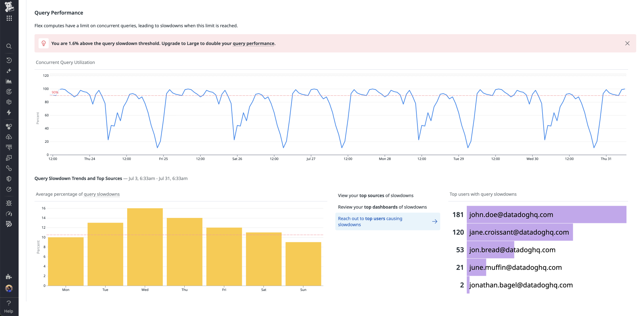Launch Bits AI sparkles icon
644x316 pixels.
pyautogui.click(x=9, y=71)
